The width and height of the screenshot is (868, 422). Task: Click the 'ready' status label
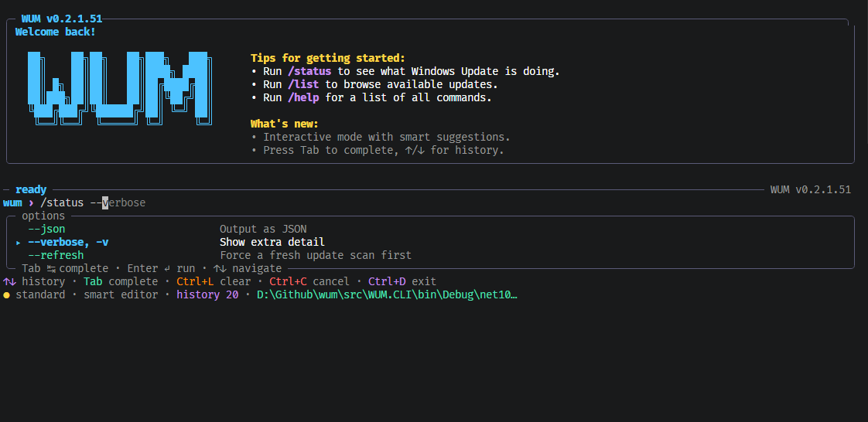(x=31, y=189)
